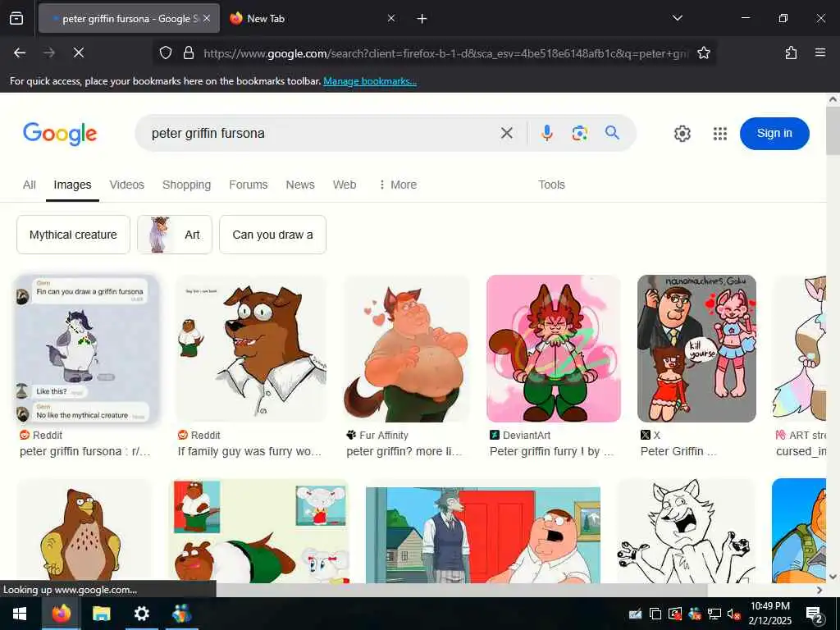Viewport: 840px width, 630px height.
Task: Click the Google logo
Action: click(x=60, y=134)
